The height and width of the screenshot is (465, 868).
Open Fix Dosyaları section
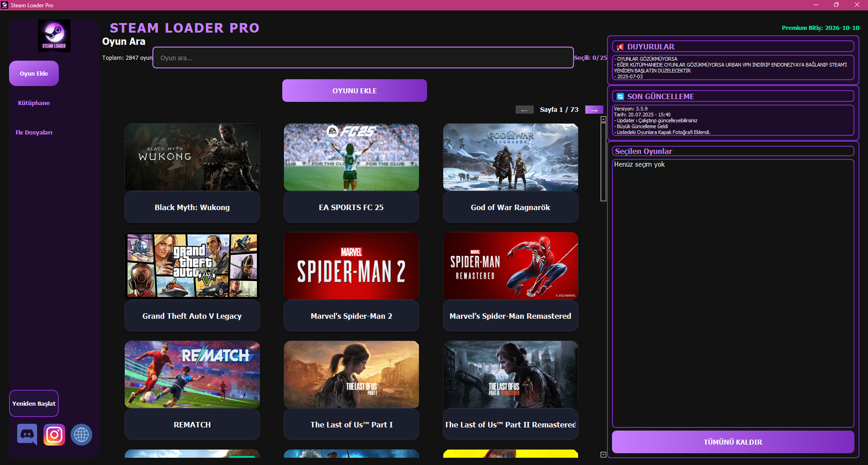[34, 132]
